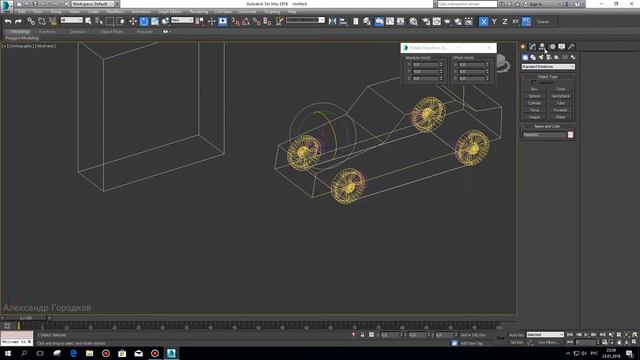The height and width of the screenshot is (360, 640).
Task: Toggle the Spinner Snap icon
Action: [x=267, y=21]
